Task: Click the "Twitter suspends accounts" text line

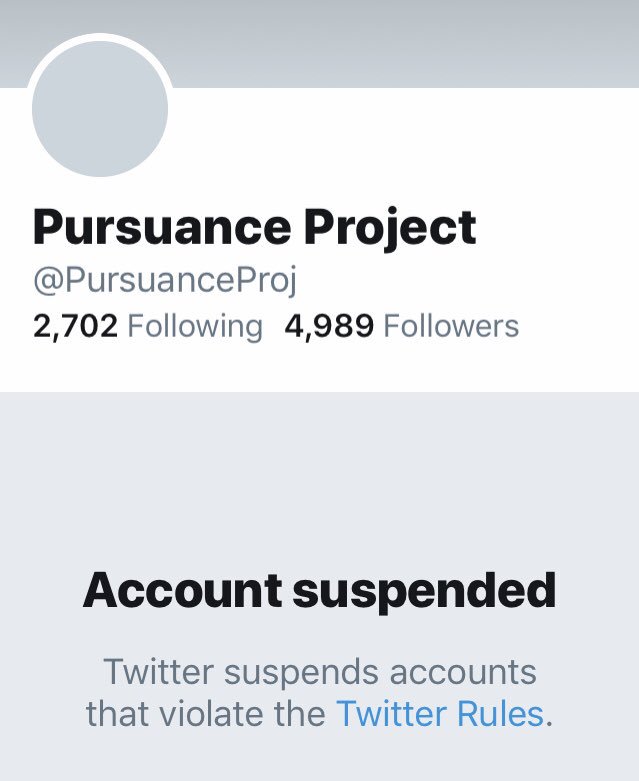Action: click(320, 671)
